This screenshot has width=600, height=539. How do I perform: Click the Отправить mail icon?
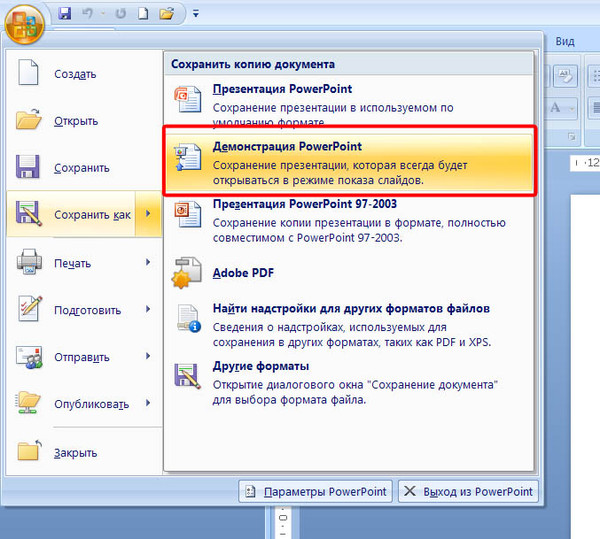29,357
